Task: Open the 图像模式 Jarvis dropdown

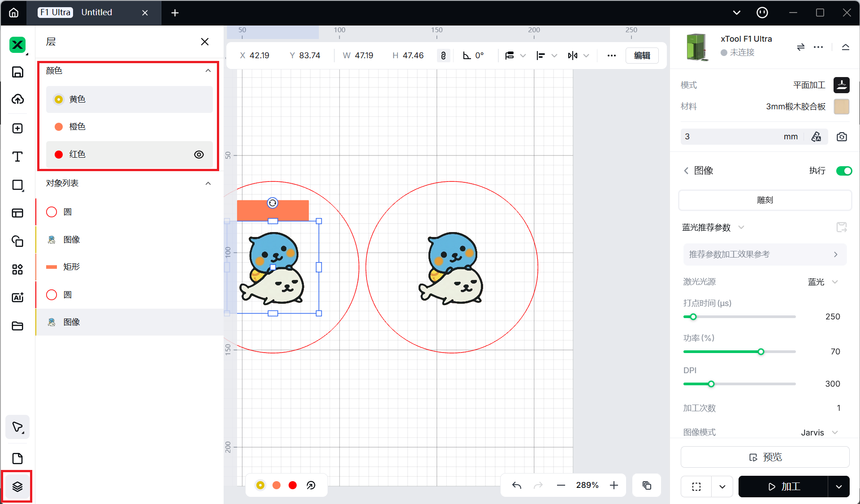Action: [x=819, y=432]
